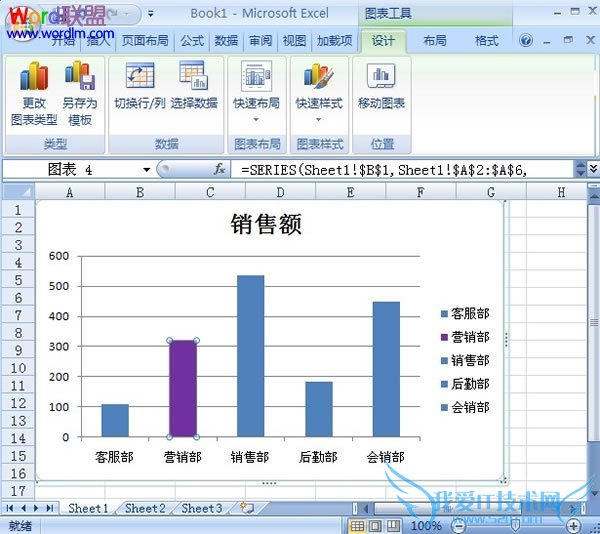Minimize the workbook window inside ribbon
This screenshot has height=534, width=600.
(546, 41)
